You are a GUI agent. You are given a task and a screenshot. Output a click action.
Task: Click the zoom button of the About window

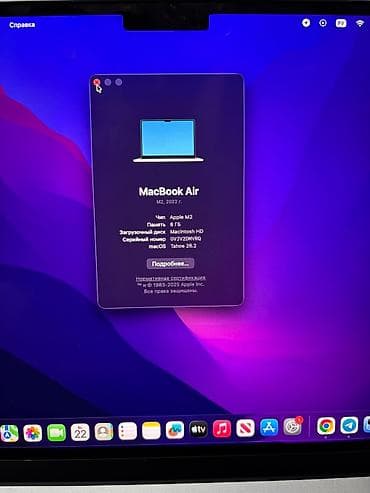(119, 82)
